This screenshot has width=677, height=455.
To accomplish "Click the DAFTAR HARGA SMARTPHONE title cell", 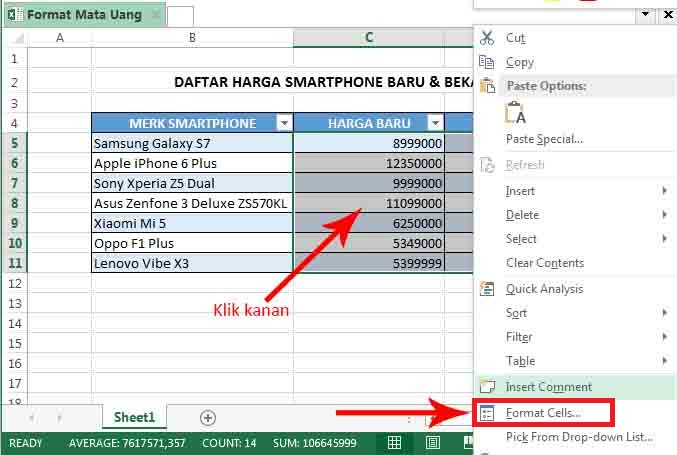I will (x=324, y=82).
